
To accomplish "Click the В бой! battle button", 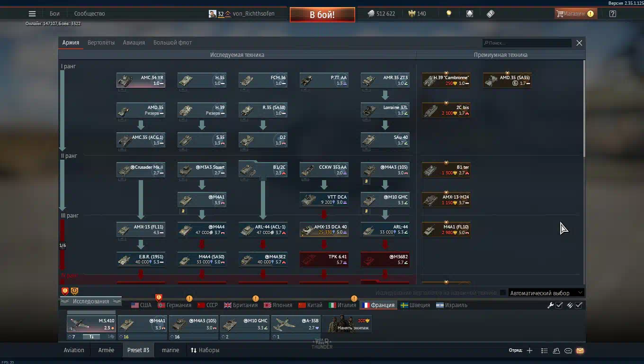I will 322,15.
